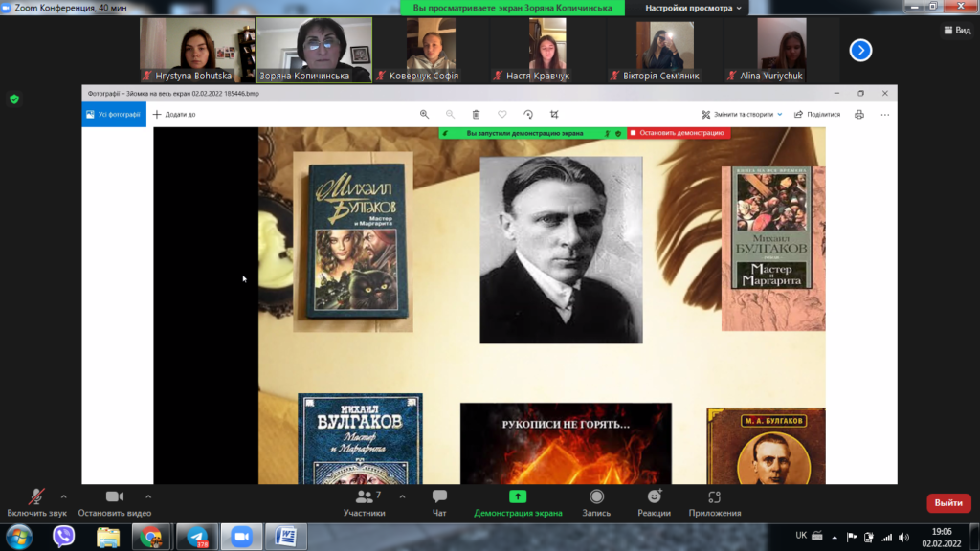Open File Explorer from taskbar
The height and width of the screenshot is (551, 980).
click(x=108, y=537)
